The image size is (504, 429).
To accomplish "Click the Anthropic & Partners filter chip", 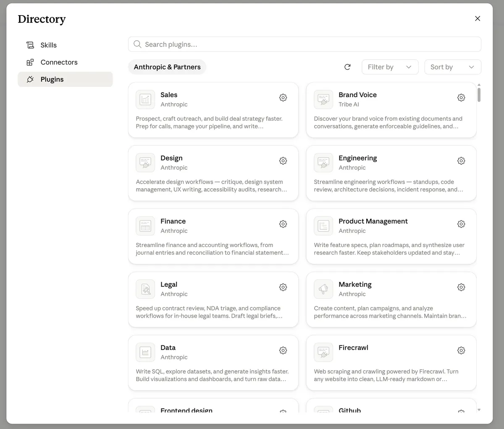I will (167, 67).
